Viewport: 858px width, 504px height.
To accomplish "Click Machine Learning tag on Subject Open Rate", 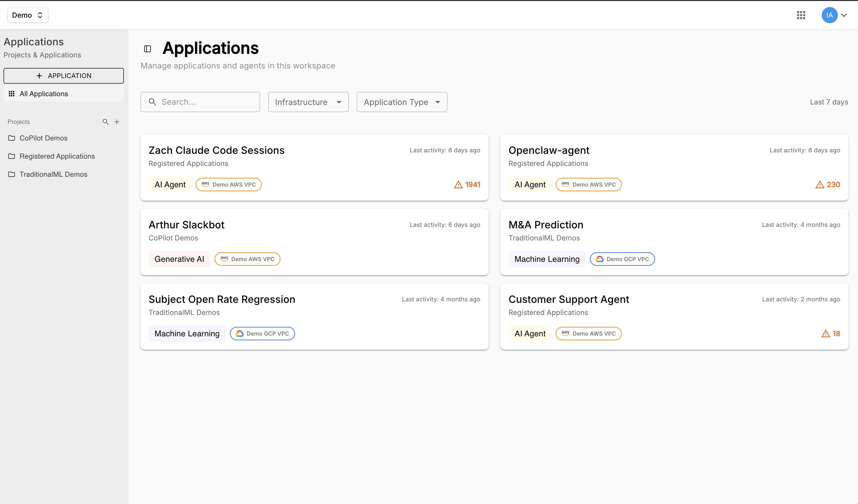I will click(187, 334).
